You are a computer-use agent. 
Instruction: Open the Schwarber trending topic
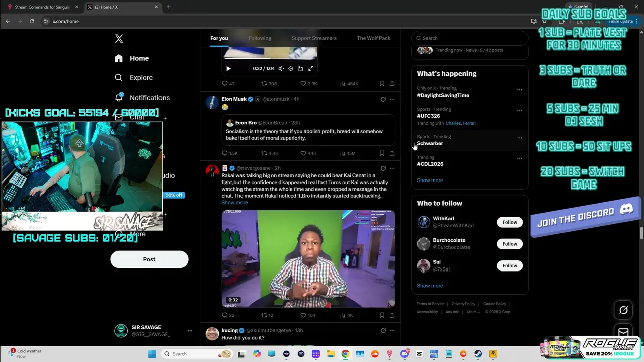click(x=430, y=143)
